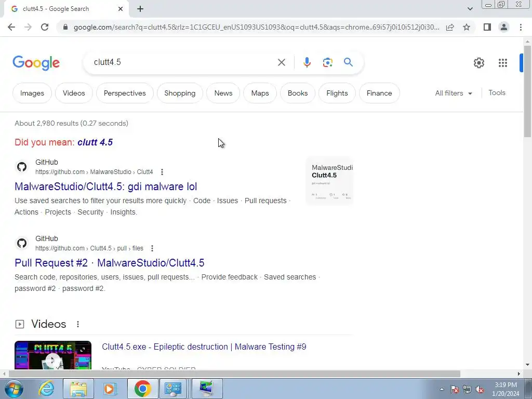
Task: Open tab search chevron in title bar
Action: (x=470, y=9)
